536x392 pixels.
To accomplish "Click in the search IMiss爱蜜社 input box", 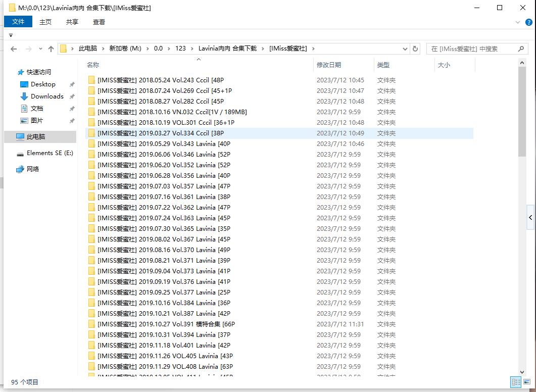I will (x=470, y=49).
